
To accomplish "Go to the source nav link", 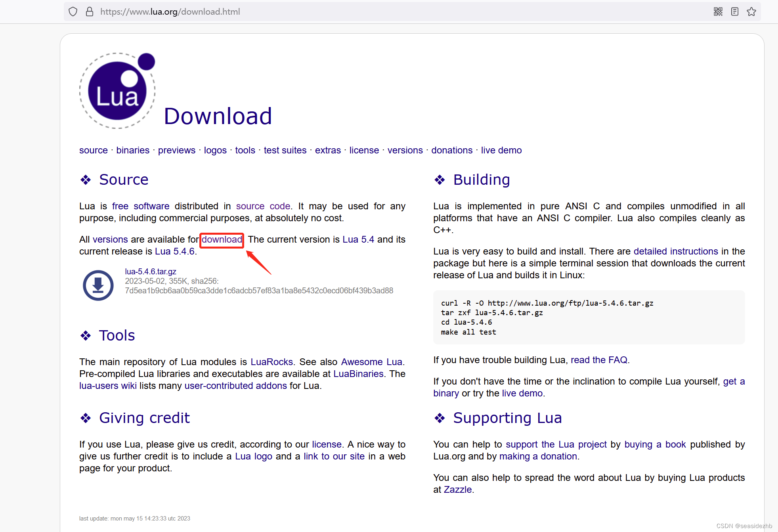I will point(94,150).
